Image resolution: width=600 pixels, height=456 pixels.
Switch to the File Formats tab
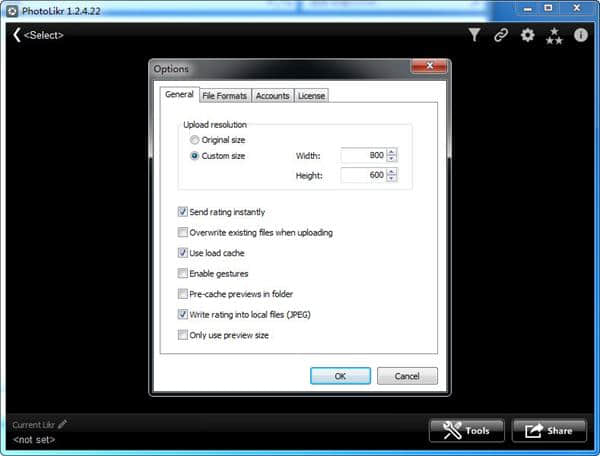(224, 96)
